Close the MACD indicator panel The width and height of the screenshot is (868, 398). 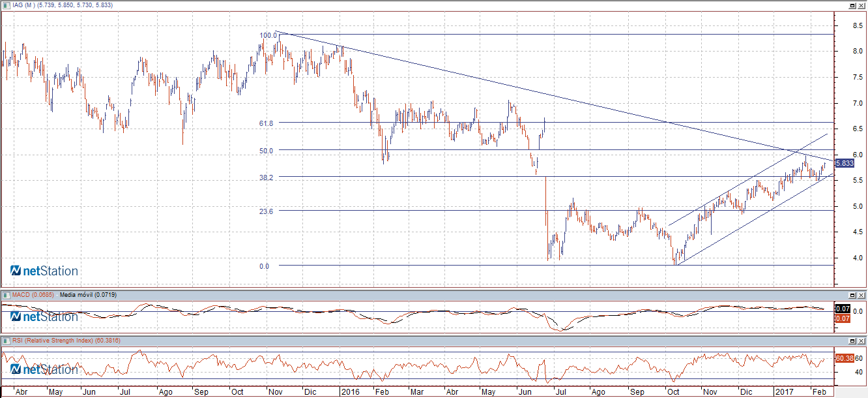861,295
